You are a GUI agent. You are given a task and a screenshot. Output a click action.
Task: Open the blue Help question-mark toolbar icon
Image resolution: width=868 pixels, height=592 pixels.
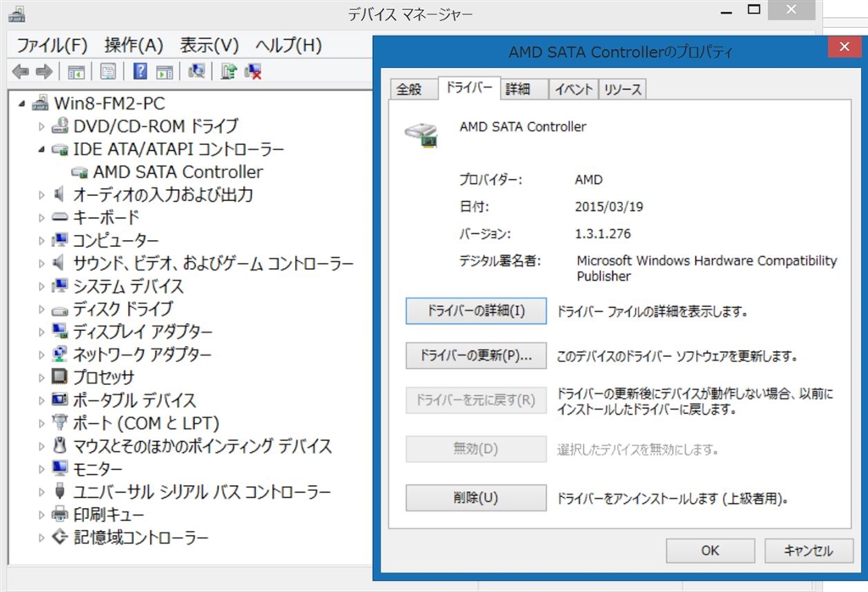click(140, 71)
